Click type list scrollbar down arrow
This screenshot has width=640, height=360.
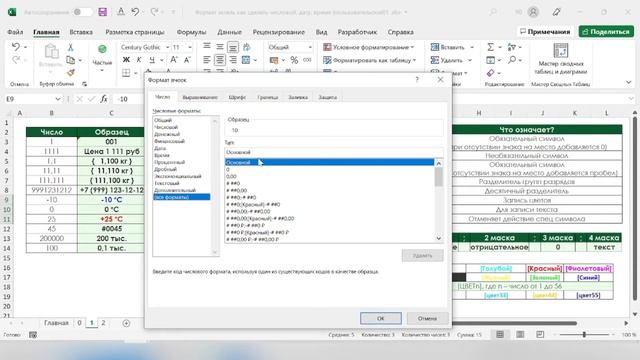439,238
